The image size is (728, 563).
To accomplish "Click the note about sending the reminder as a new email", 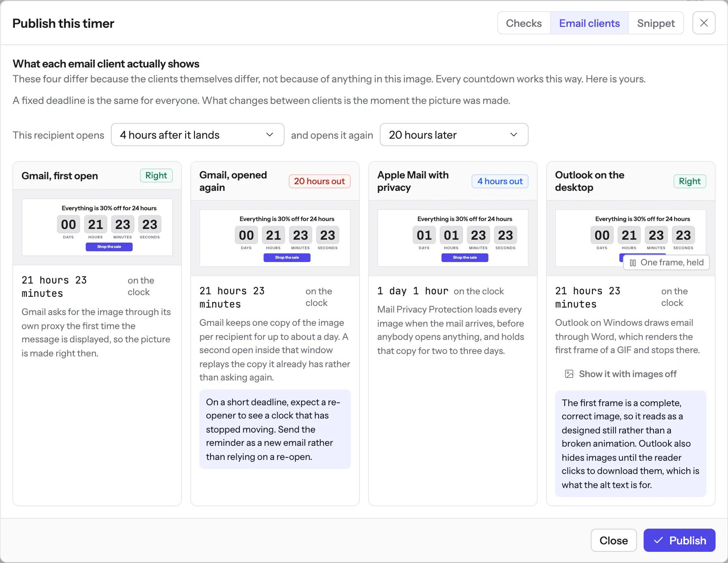I will click(275, 429).
